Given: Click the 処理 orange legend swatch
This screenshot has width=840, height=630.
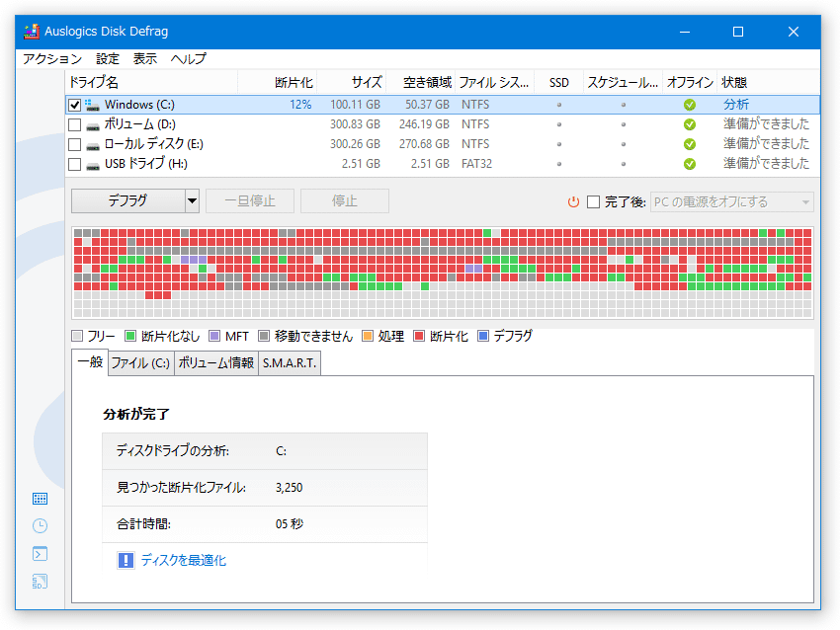Looking at the screenshot, I should click(x=368, y=336).
